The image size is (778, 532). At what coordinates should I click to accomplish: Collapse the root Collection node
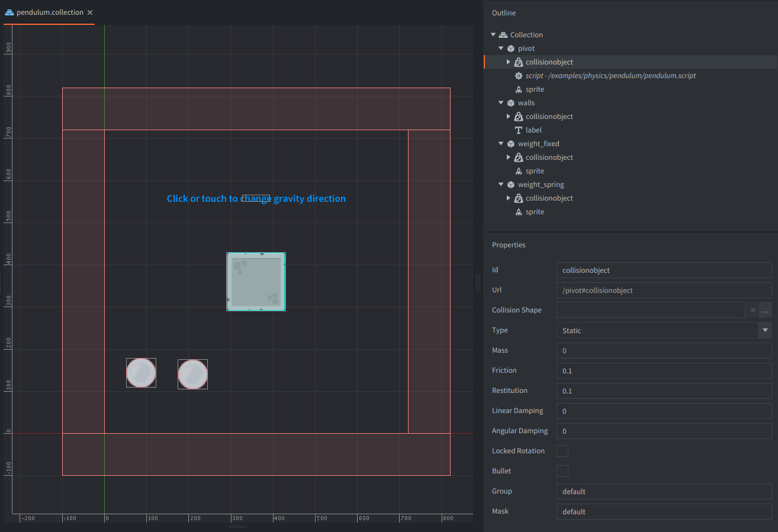point(493,35)
